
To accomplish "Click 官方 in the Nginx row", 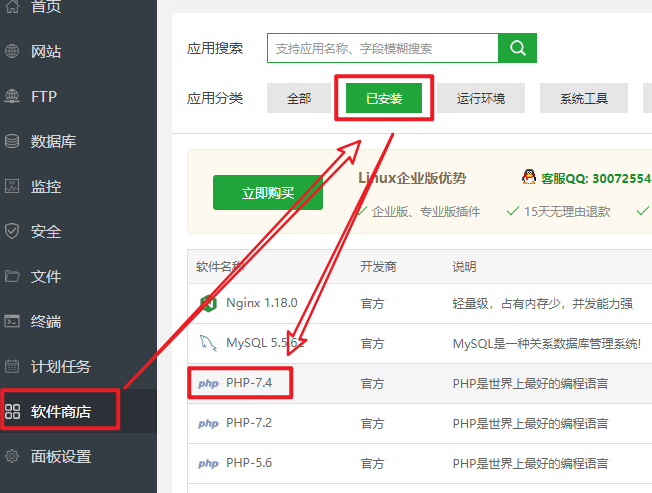I will (x=372, y=303).
